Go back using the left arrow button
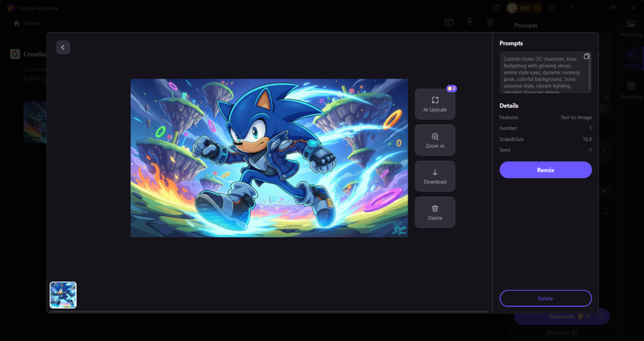Screen dimensions: 644x341 coord(63,47)
